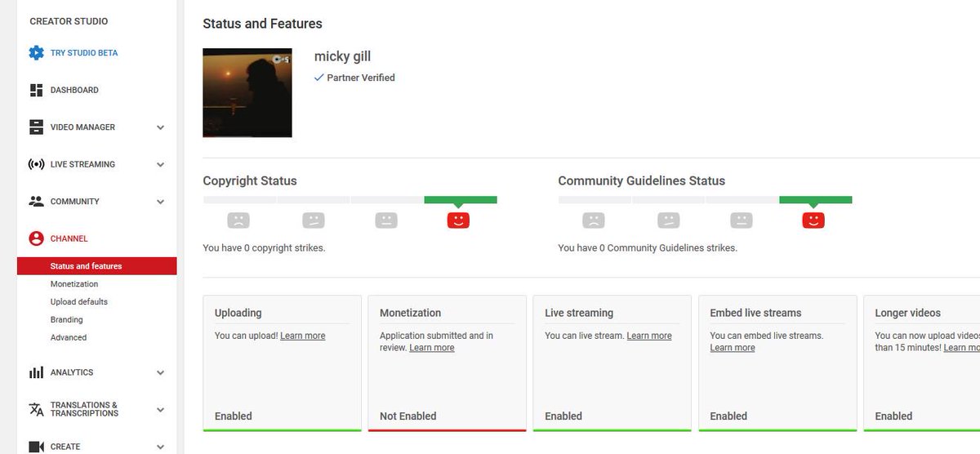
Task: Open Branding settings
Action: 67,320
